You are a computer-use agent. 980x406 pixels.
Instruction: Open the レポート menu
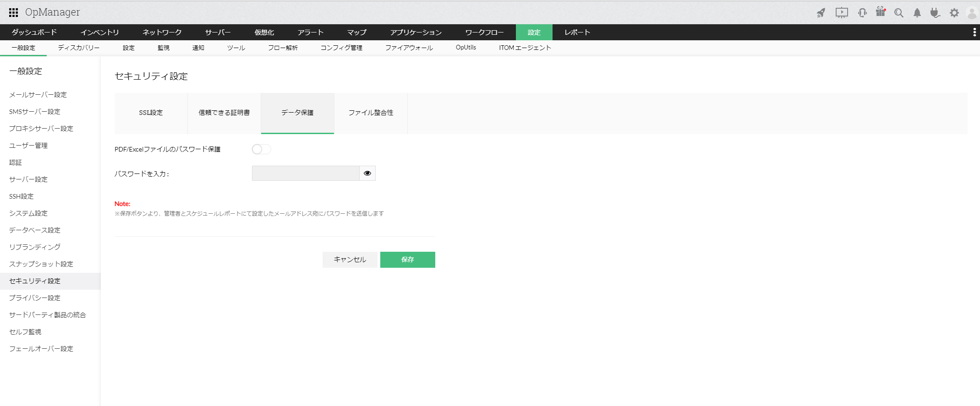(577, 32)
